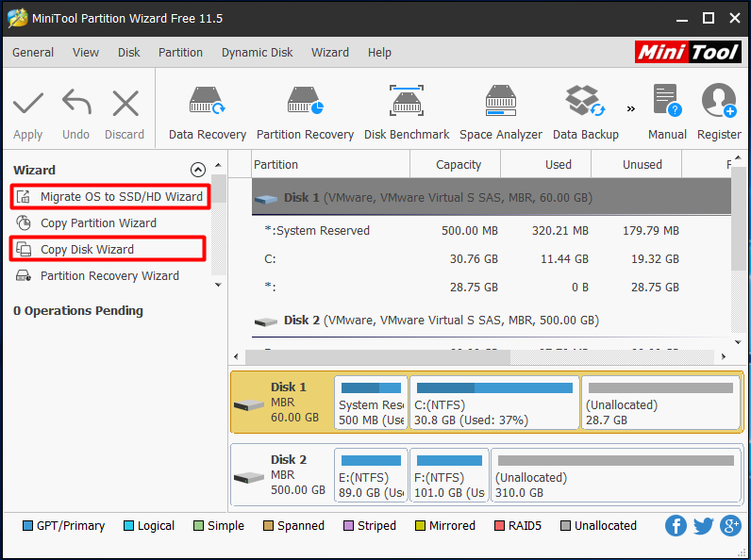Click the RAID5 legend swatch
The image size is (751, 560).
(499, 525)
